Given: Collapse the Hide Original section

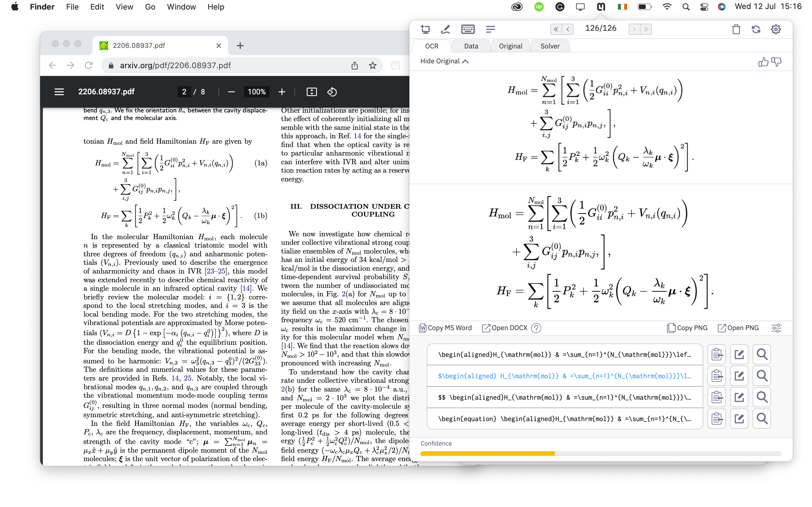Looking at the screenshot, I should tap(444, 61).
